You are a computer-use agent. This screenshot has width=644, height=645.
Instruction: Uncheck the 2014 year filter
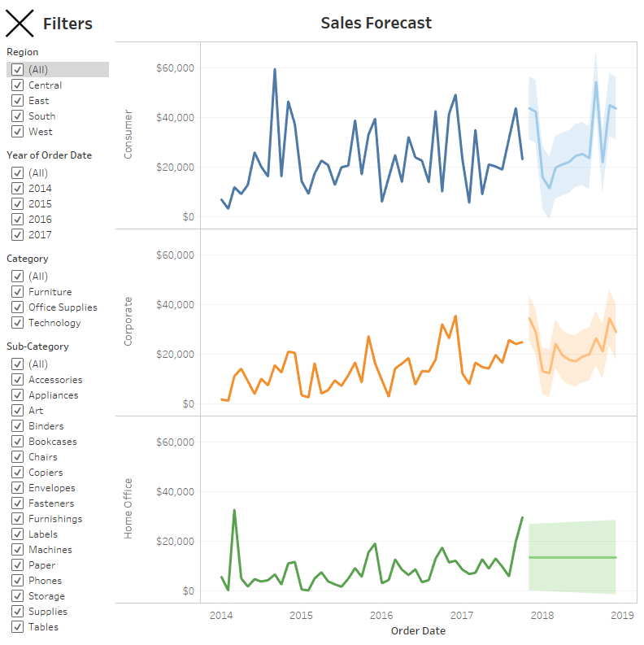pyautogui.click(x=17, y=189)
